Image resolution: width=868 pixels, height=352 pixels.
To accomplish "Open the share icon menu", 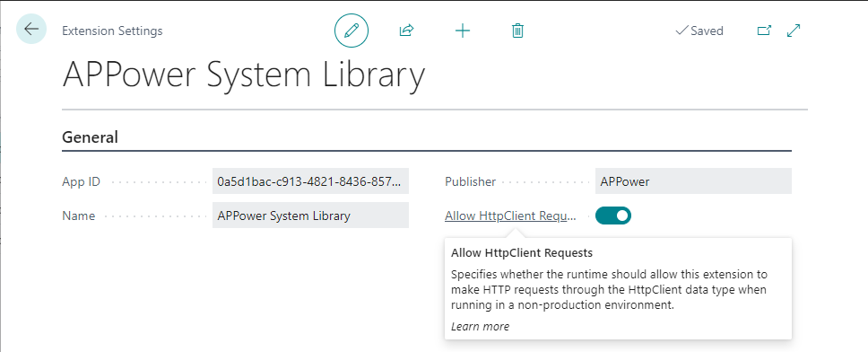I will click(406, 31).
